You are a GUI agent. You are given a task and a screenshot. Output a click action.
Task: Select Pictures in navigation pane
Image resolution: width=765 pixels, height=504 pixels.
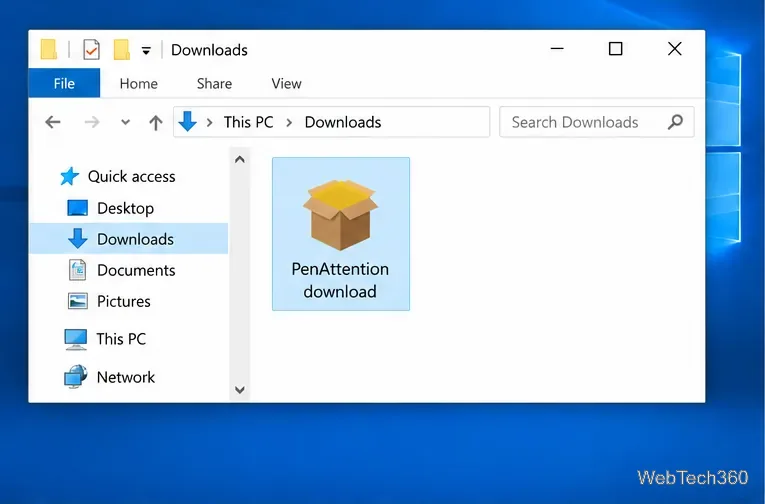123,302
